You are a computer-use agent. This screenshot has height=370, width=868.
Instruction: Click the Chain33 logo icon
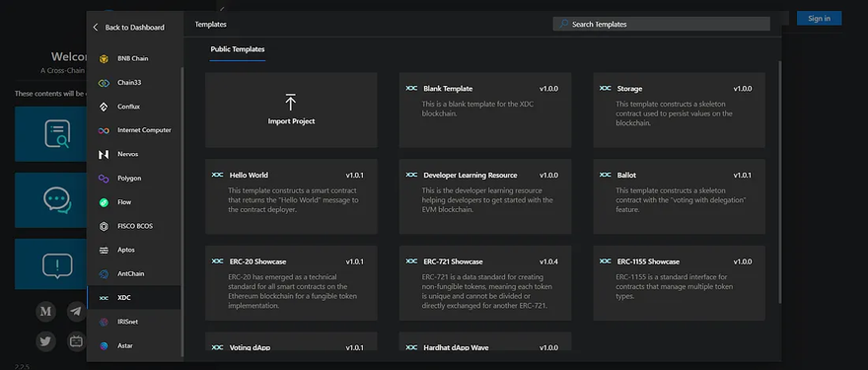(x=104, y=83)
